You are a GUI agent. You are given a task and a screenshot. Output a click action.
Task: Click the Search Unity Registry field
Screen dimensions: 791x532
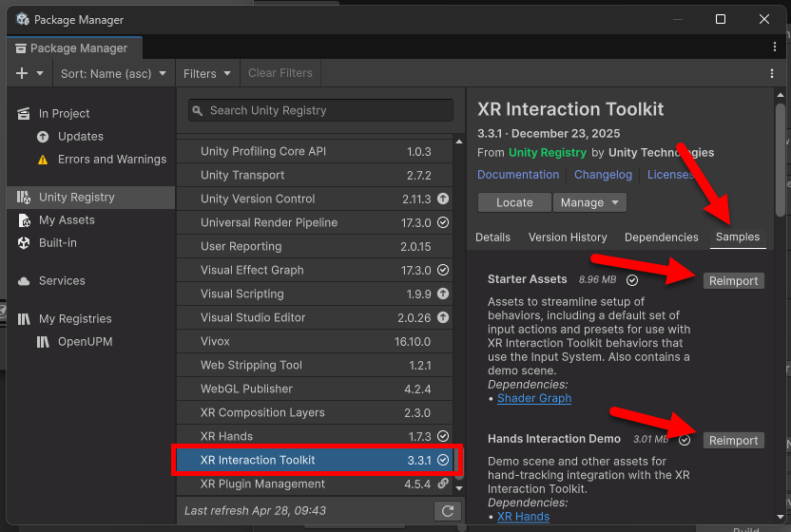(320, 110)
